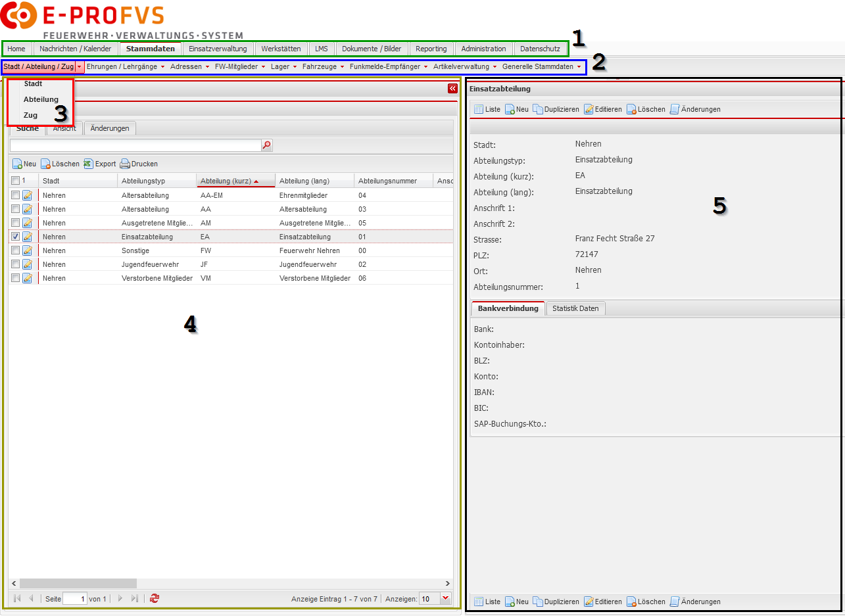Image resolution: width=845 pixels, height=616 pixels.
Task: Check the Verstorbene Mitglieder row checkbox
Action: [x=16, y=278]
